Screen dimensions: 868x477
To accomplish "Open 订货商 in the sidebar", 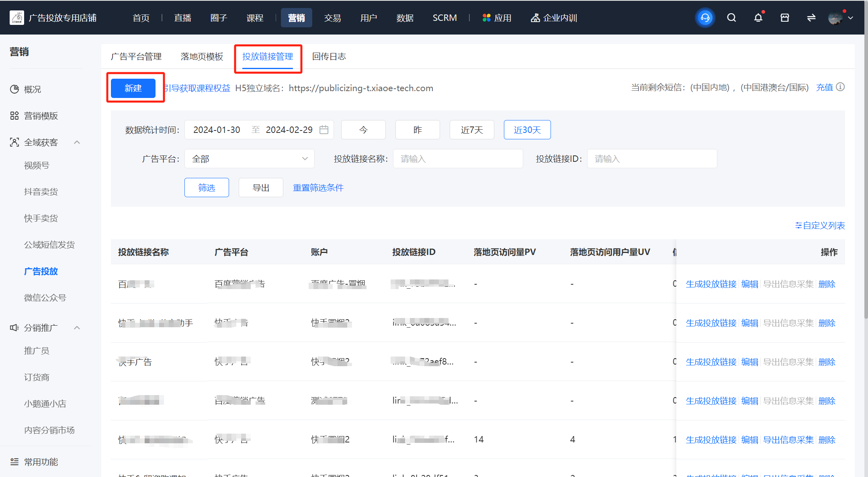I will (37, 377).
